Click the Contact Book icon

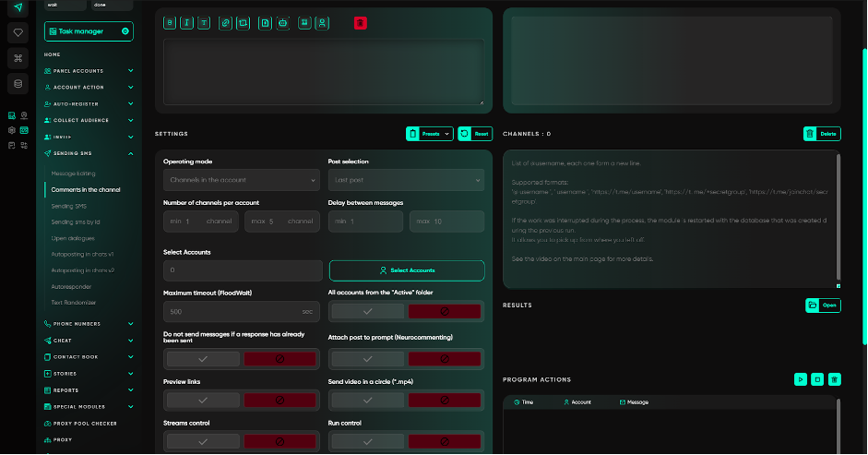pyautogui.click(x=48, y=357)
